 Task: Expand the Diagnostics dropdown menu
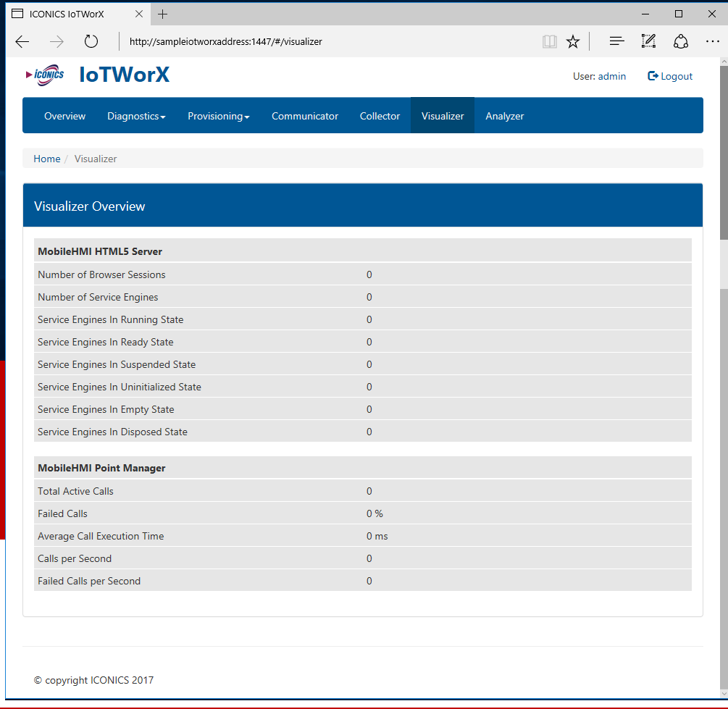pyautogui.click(x=136, y=116)
